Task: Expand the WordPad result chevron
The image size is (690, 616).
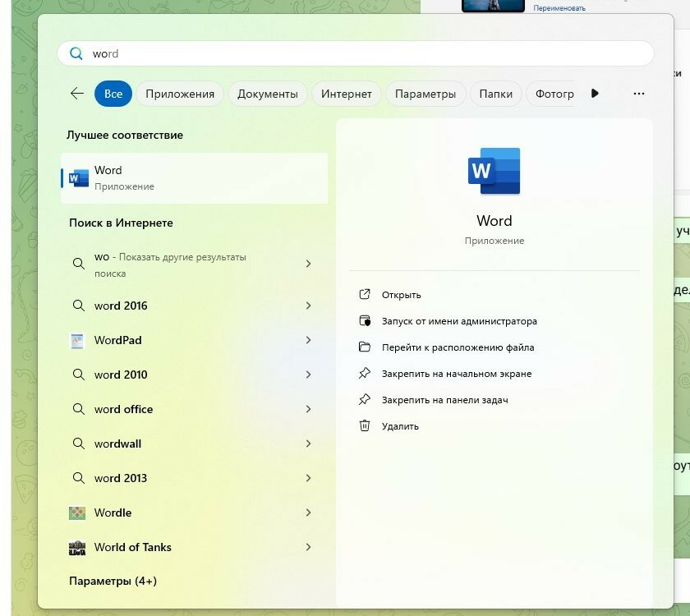Action: (x=308, y=340)
